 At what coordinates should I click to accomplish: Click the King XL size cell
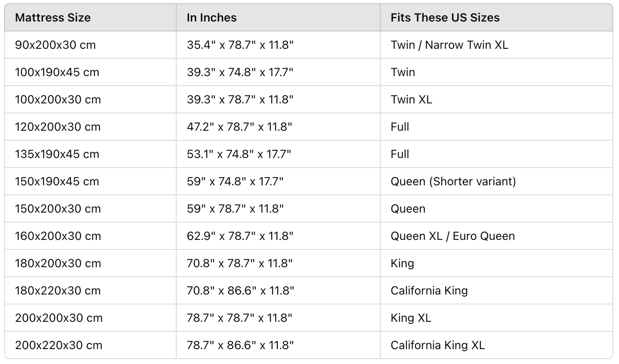click(496, 318)
